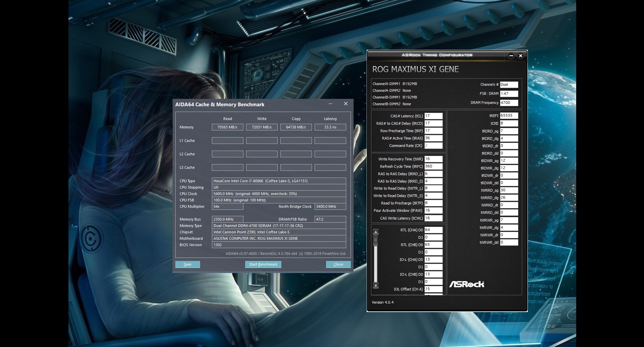This screenshot has height=347, width=644.
Task: Click the CPU Type field in AIDA64
Action: (279, 181)
